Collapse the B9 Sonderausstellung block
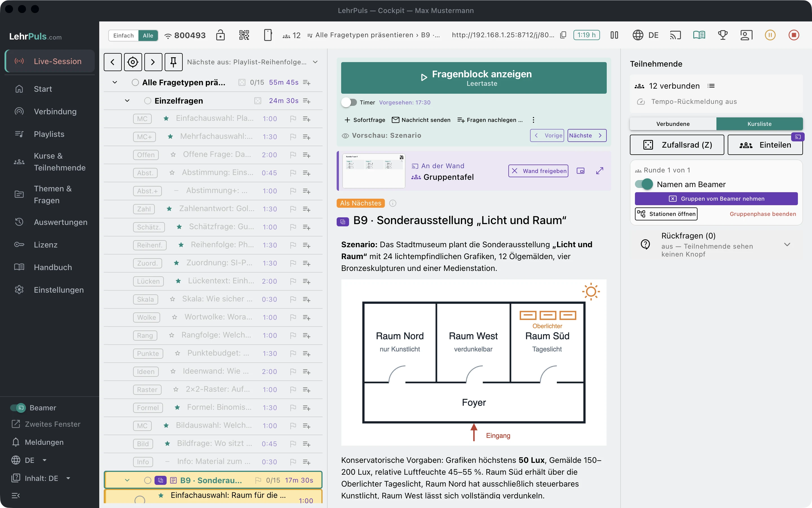The height and width of the screenshot is (508, 812). pos(127,480)
